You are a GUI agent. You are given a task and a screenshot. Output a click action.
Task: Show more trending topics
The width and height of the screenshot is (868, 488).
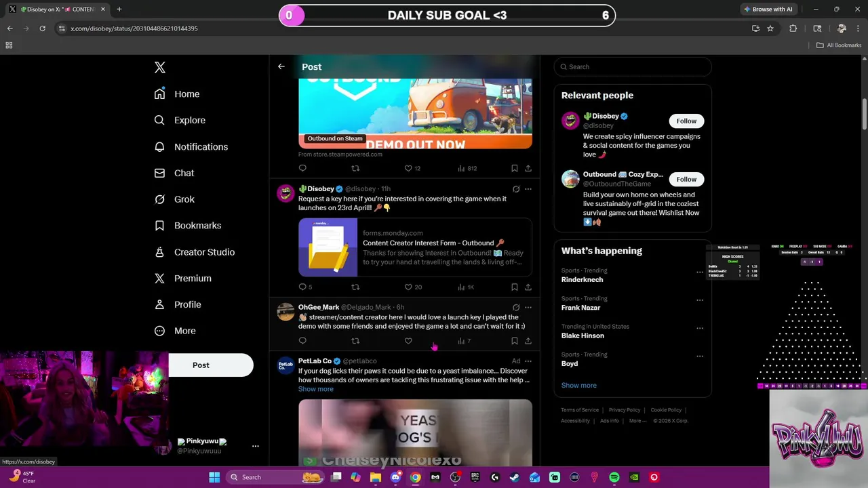point(579,385)
